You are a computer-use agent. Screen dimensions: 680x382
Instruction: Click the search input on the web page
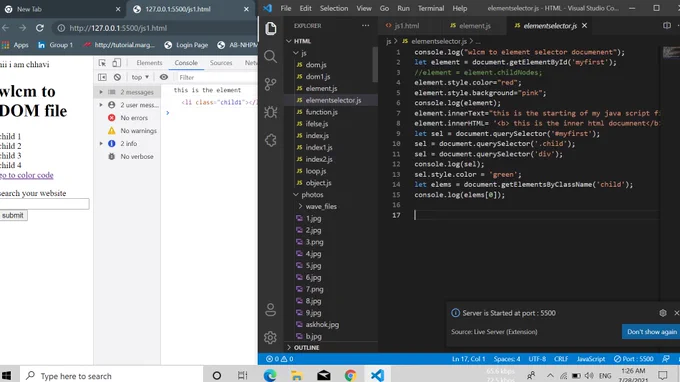[44, 204]
